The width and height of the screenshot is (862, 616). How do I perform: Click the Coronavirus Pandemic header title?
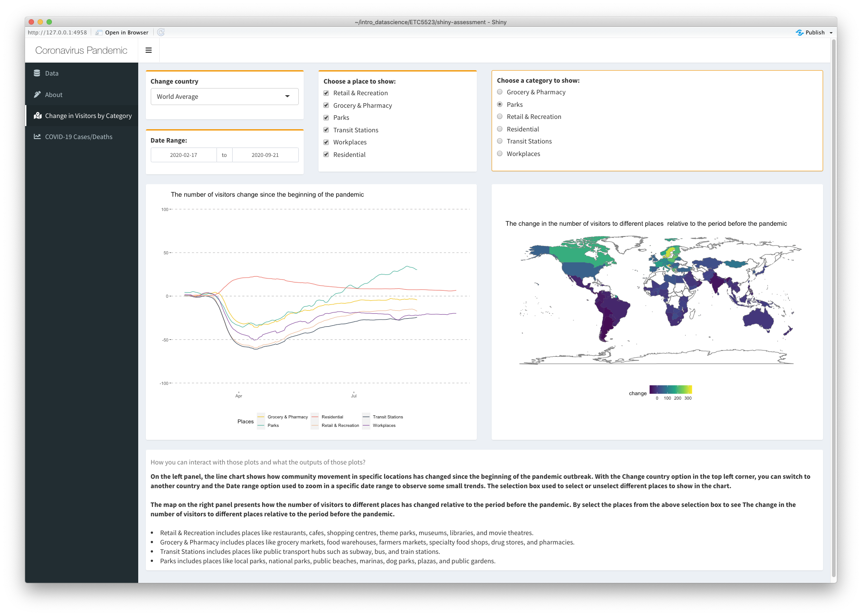81,51
